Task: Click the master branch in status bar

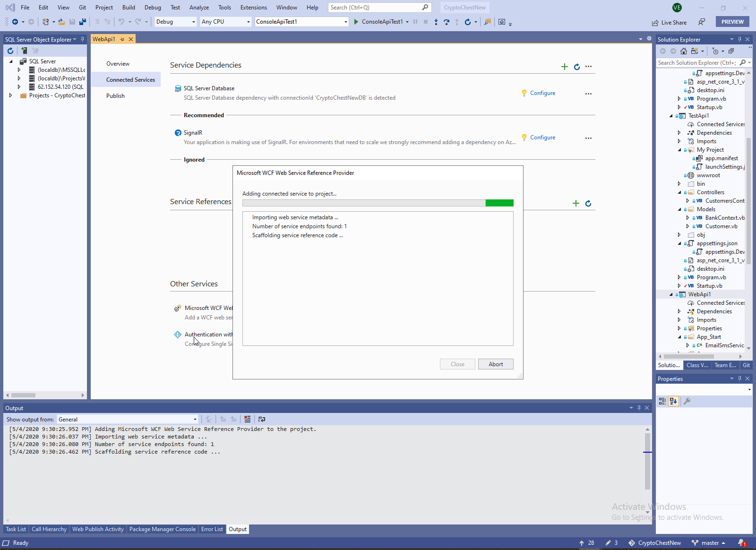Action: [x=708, y=543]
